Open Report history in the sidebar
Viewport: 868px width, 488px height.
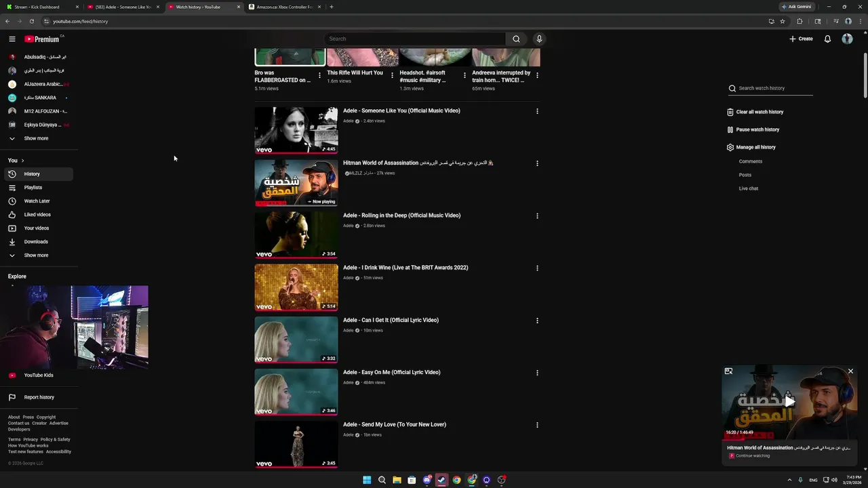tap(39, 397)
